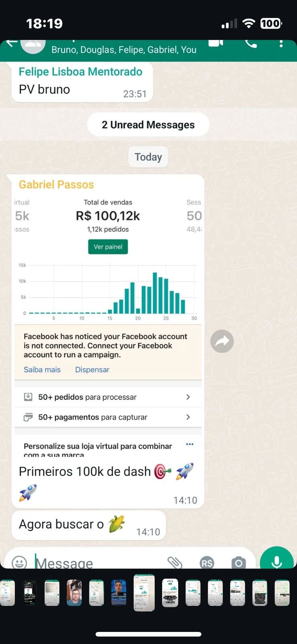Tap the back arrow in chat header
This screenshot has width=297, height=644.
click(x=11, y=43)
